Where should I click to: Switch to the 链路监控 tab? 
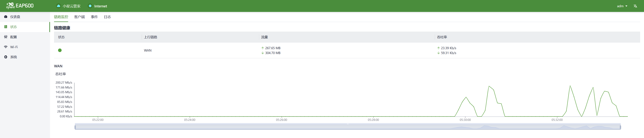coord(61,17)
